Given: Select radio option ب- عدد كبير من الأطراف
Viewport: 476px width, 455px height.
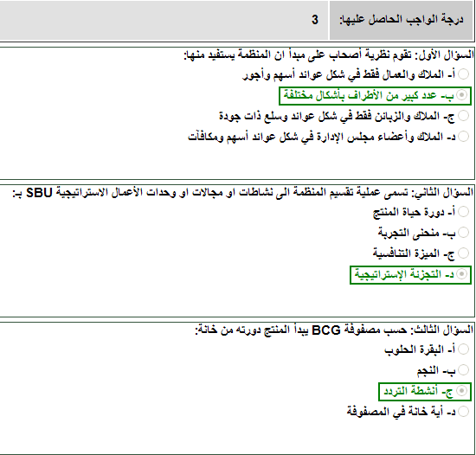Looking at the screenshot, I should point(462,95).
